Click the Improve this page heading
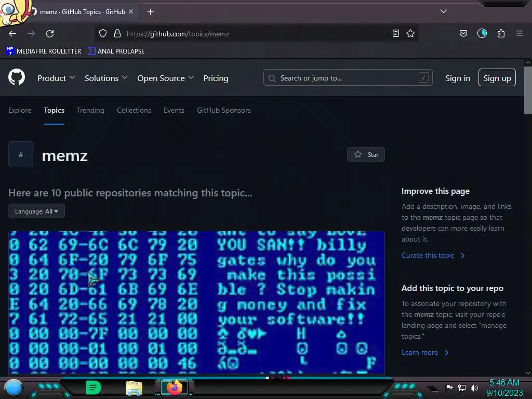 (x=435, y=191)
